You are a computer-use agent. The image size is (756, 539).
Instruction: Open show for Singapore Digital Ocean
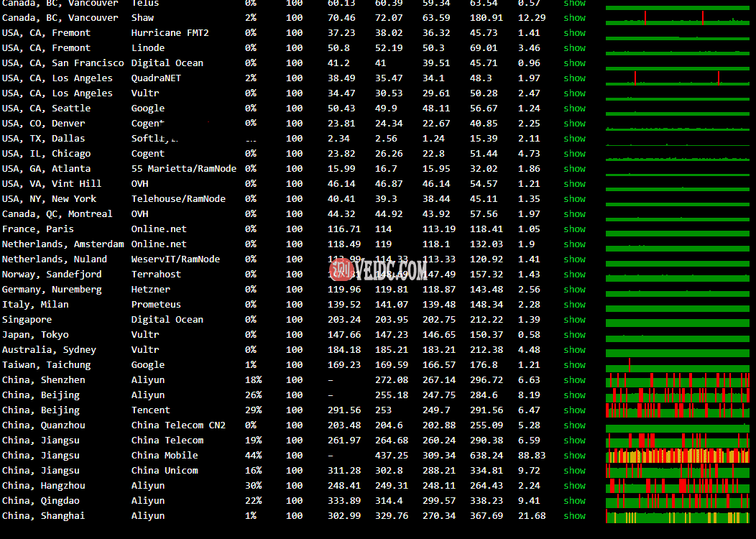point(574,320)
